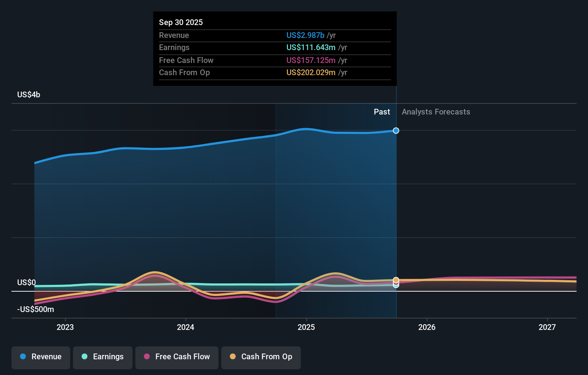
Task: Click the teal Earnings legend dot
Action: [x=84, y=357]
